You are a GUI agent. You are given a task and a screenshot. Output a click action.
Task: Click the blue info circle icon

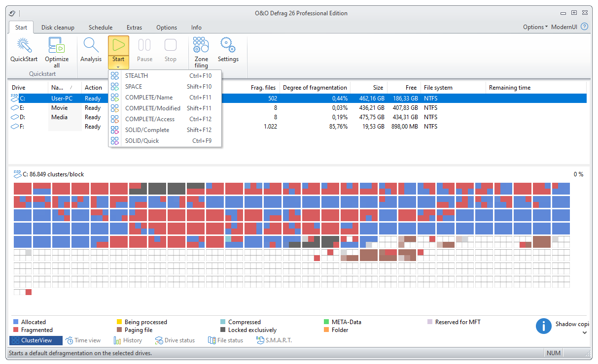click(x=544, y=326)
